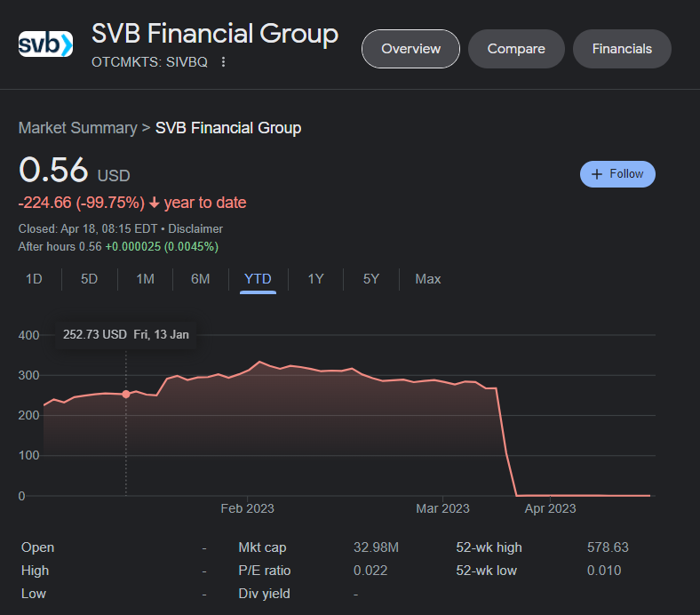Open the Financials tab
The height and width of the screenshot is (615, 700).
coord(622,49)
